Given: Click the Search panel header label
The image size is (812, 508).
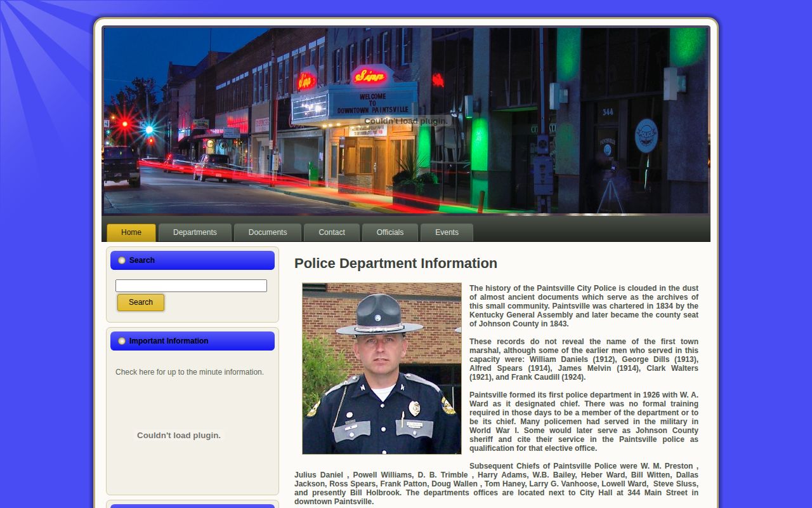Looking at the screenshot, I should point(142,260).
